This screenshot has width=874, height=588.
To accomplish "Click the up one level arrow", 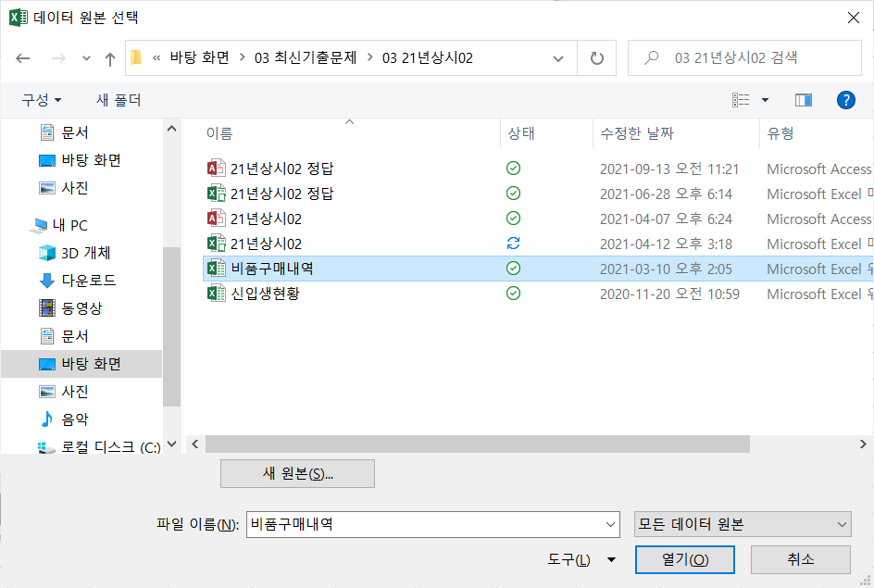I will click(110, 58).
